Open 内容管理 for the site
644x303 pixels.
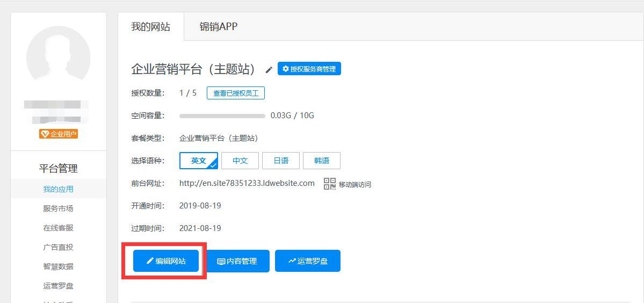pyautogui.click(x=237, y=261)
